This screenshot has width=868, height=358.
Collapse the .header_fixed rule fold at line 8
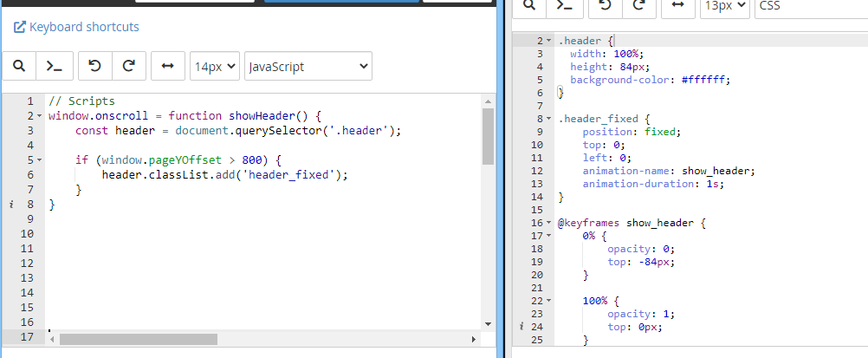(549, 119)
